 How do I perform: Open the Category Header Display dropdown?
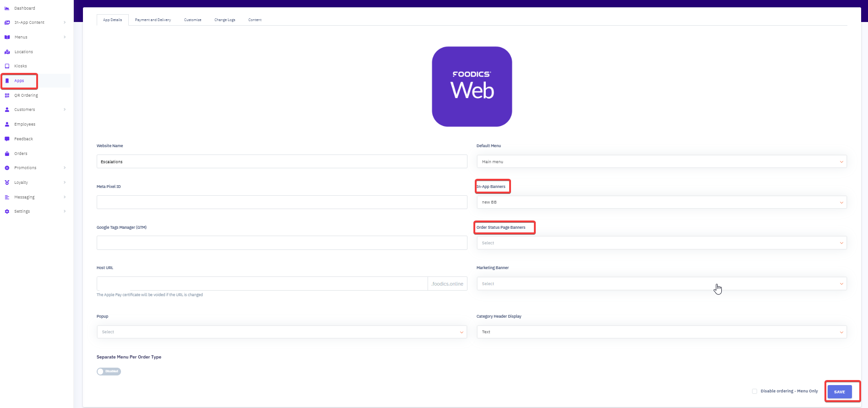click(x=661, y=332)
